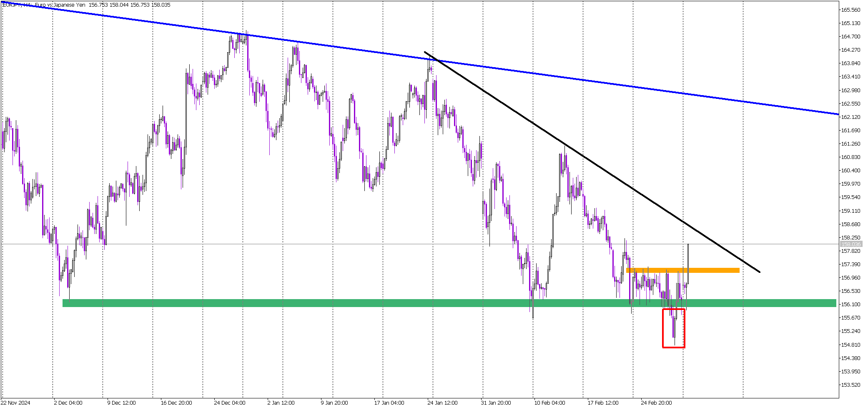Click the 162.980 price axis label
868x408 pixels.
(850, 90)
